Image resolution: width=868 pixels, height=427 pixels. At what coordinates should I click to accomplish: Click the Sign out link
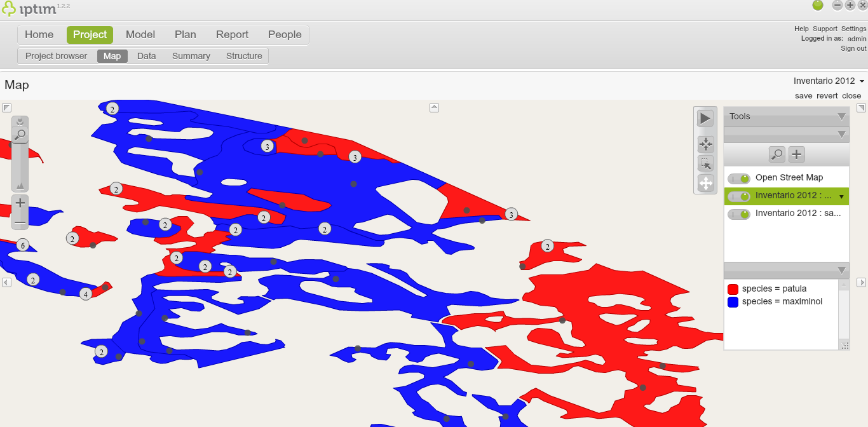pos(853,48)
